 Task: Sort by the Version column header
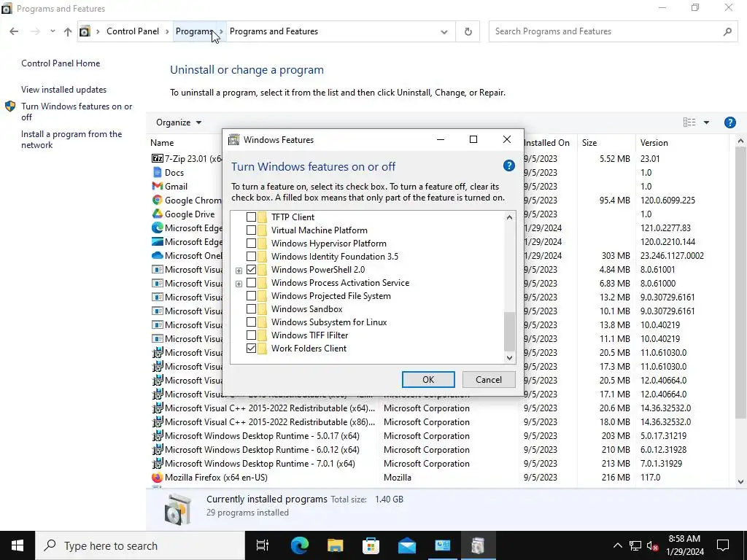coord(682,143)
